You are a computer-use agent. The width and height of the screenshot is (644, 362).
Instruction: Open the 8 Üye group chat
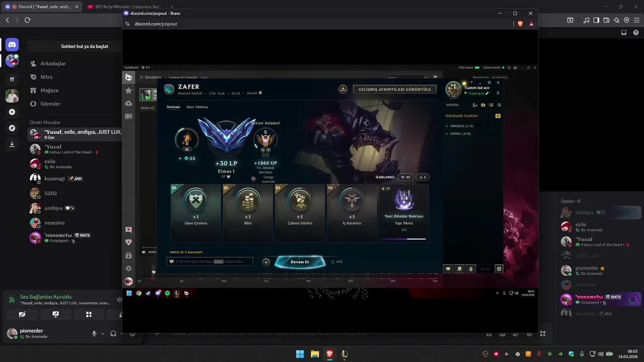(x=74, y=134)
